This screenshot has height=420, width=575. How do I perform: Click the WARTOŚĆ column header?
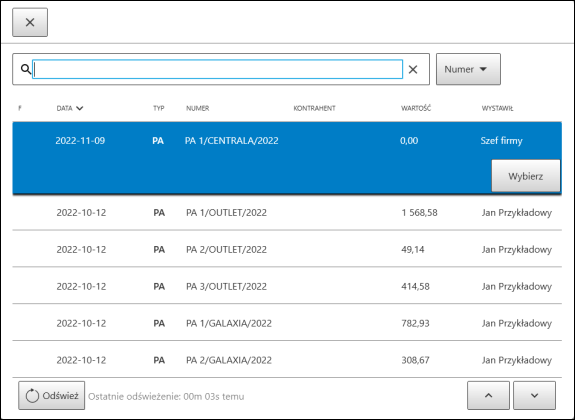pos(416,108)
